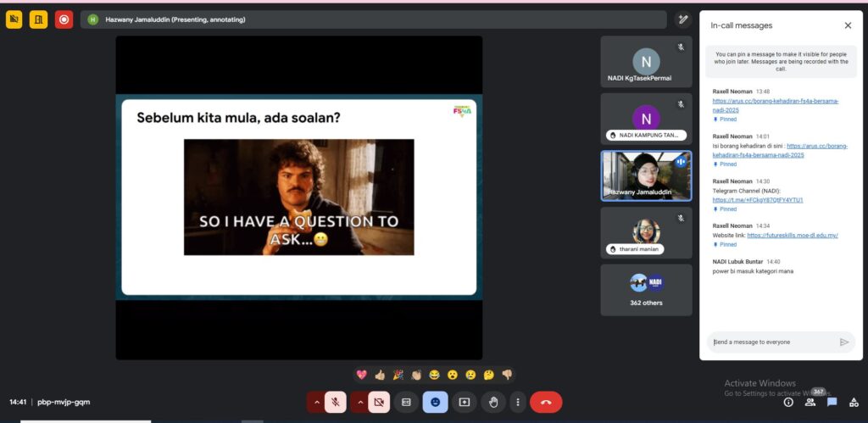Open the futureskills.moe-dl.edu.my website link
868x423 pixels.
792,235
